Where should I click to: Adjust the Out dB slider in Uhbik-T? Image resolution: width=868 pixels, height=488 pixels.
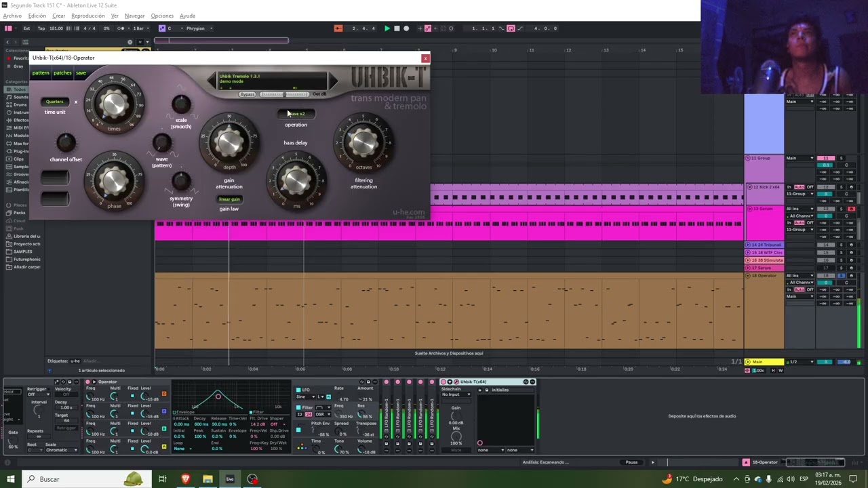coord(284,94)
